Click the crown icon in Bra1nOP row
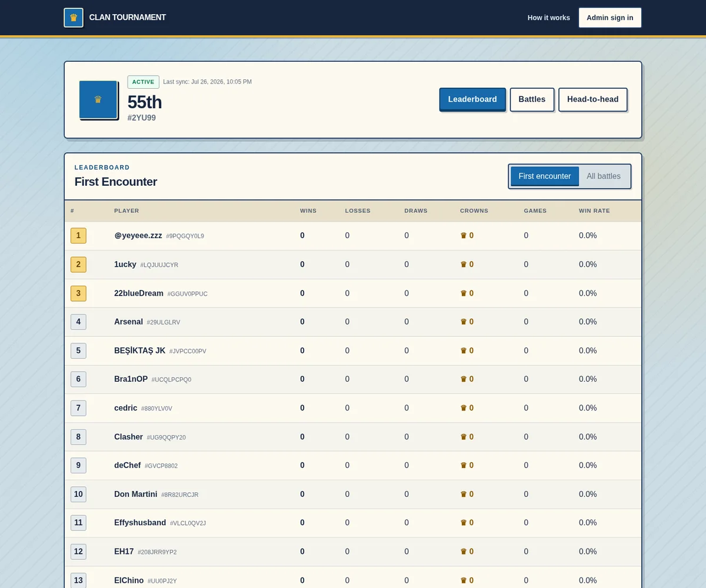The width and height of the screenshot is (706, 588). pos(464,379)
